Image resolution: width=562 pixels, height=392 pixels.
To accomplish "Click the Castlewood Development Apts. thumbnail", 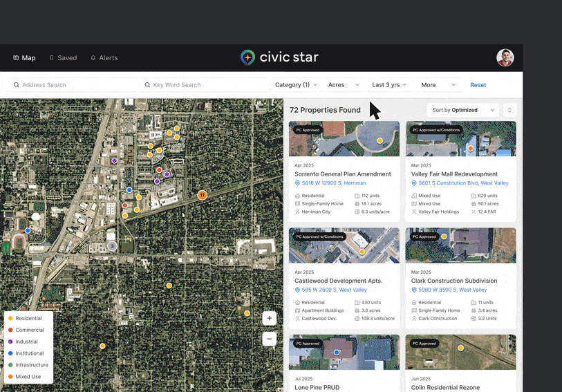I will tap(344, 245).
